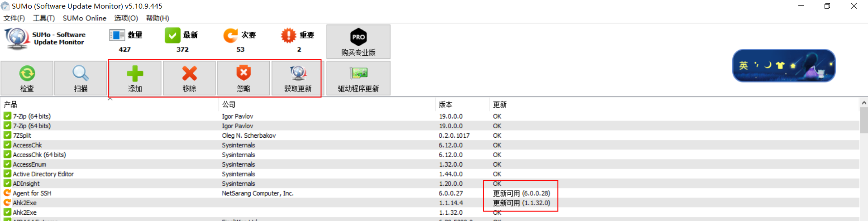Sort by 产品 column header
This screenshot has width=868, height=221.
click(x=110, y=104)
